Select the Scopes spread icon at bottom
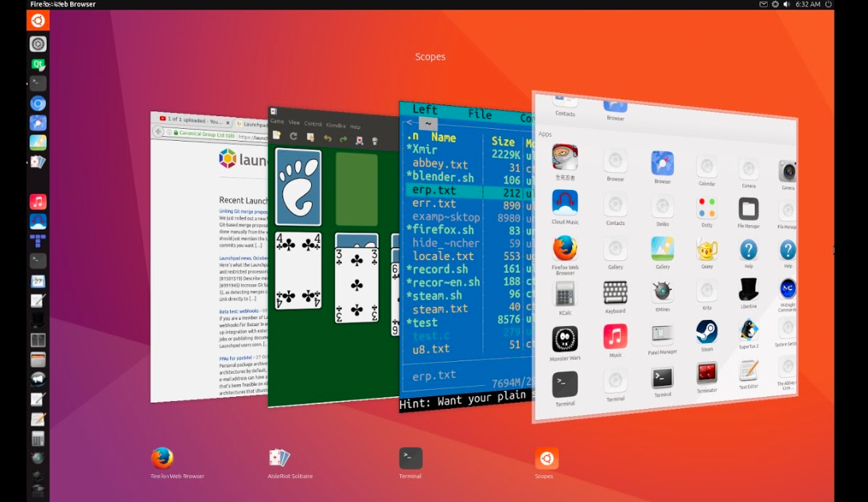The height and width of the screenshot is (502, 868). [x=547, y=458]
